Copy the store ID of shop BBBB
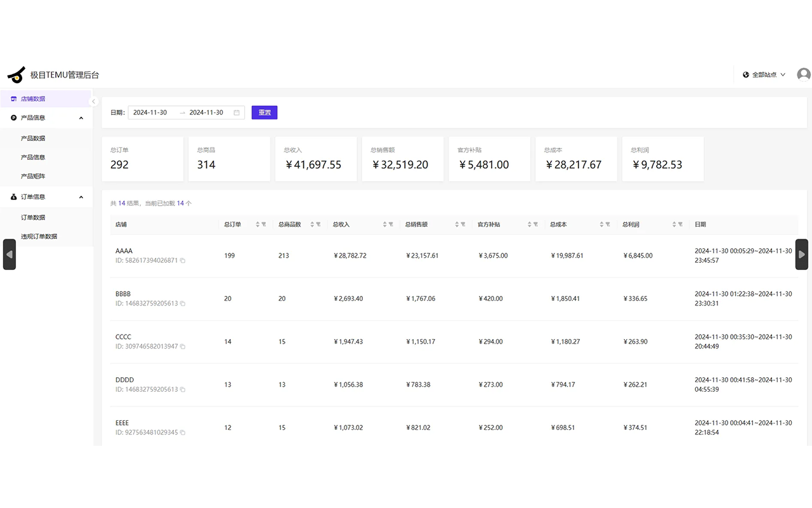This screenshot has width=812, height=508. click(x=183, y=304)
